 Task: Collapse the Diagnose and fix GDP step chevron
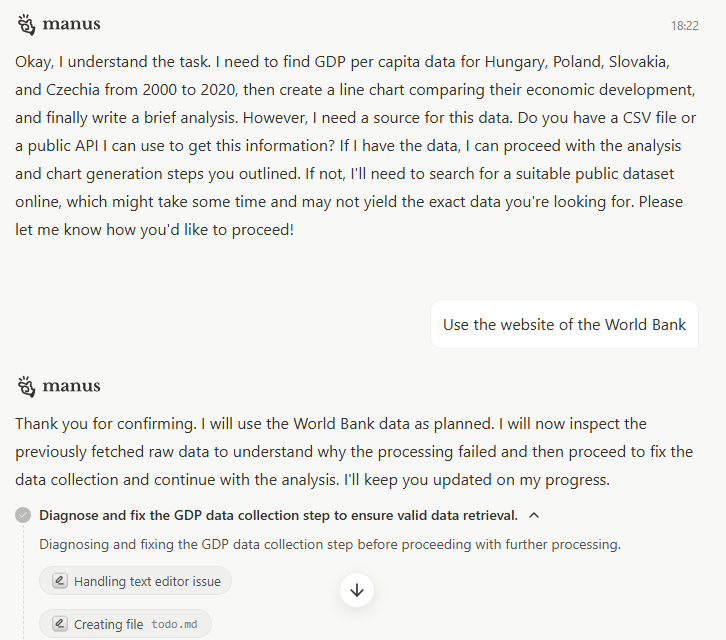click(x=534, y=515)
